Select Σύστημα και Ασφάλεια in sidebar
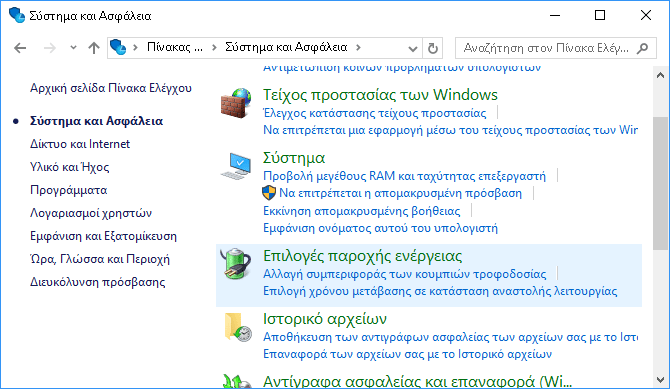The width and height of the screenshot is (670, 389). [96, 121]
